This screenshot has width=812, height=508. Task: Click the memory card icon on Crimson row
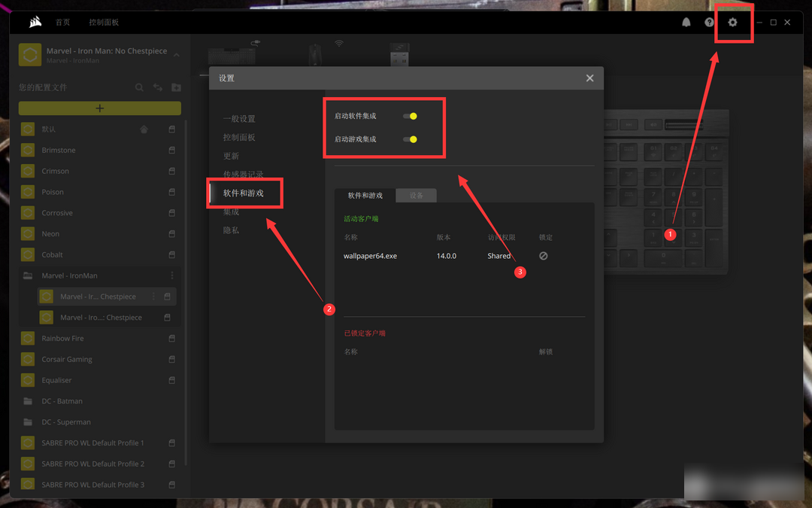(172, 171)
